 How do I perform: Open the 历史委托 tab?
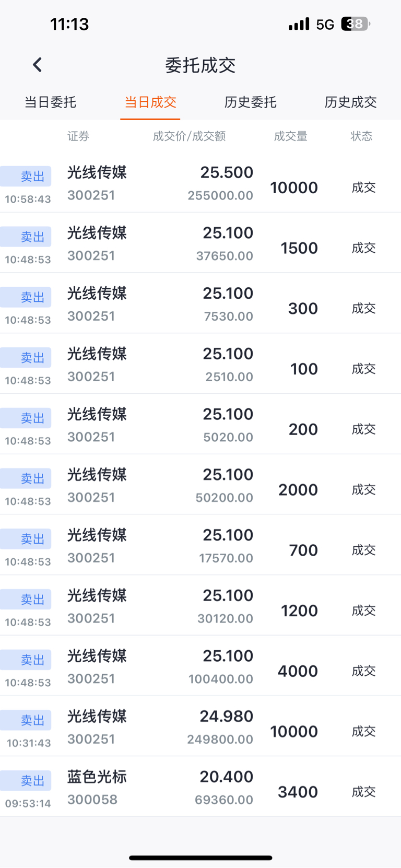coord(250,102)
